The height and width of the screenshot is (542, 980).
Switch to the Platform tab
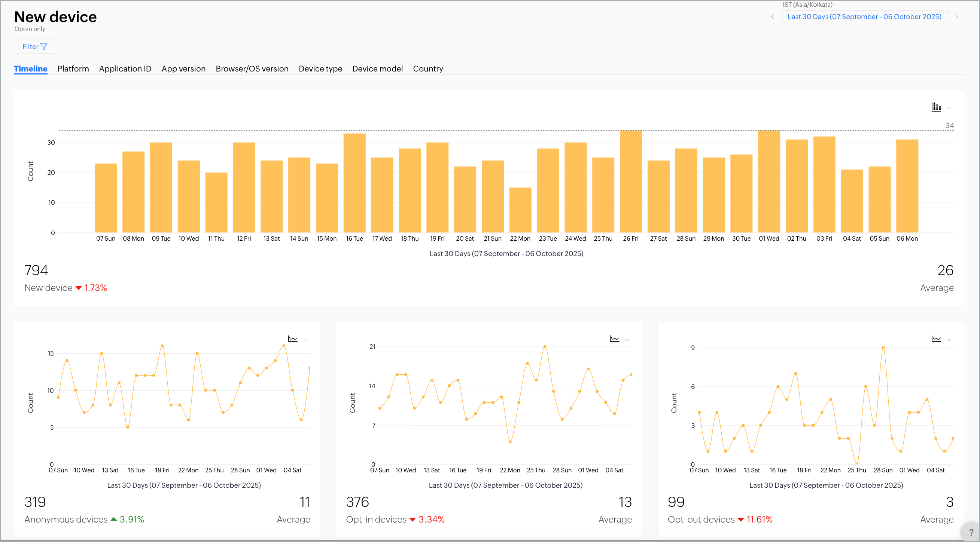click(x=73, y=69)
